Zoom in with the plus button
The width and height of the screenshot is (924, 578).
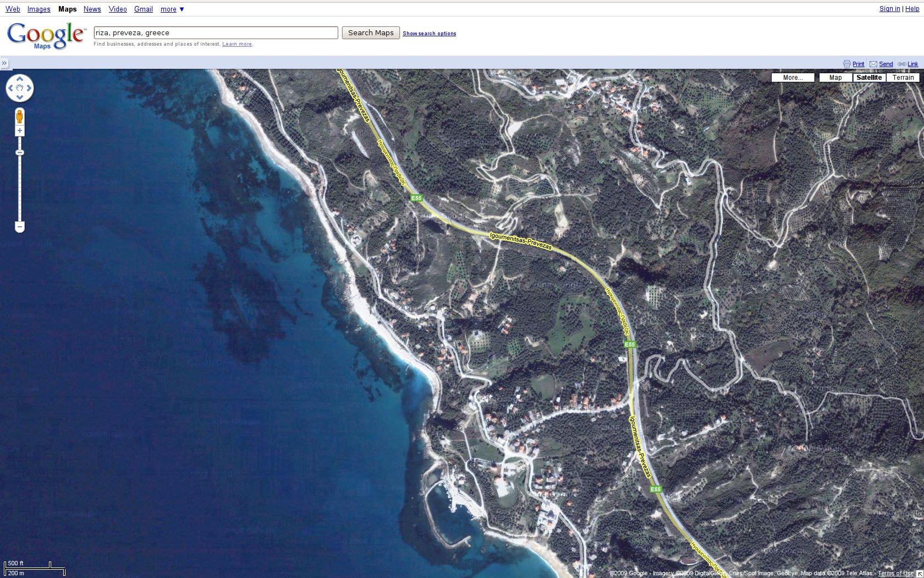pos(20,131)
